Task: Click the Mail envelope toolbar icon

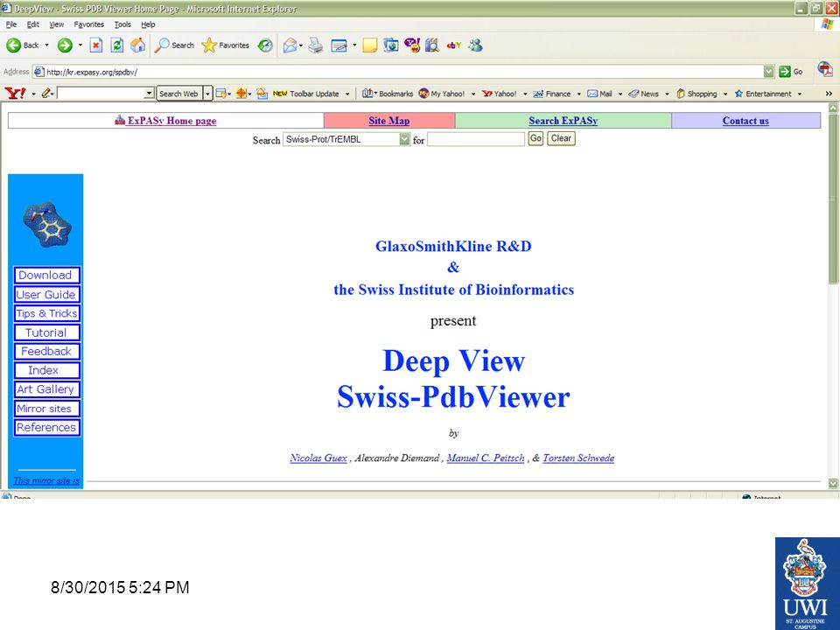Action: [290, 45]
